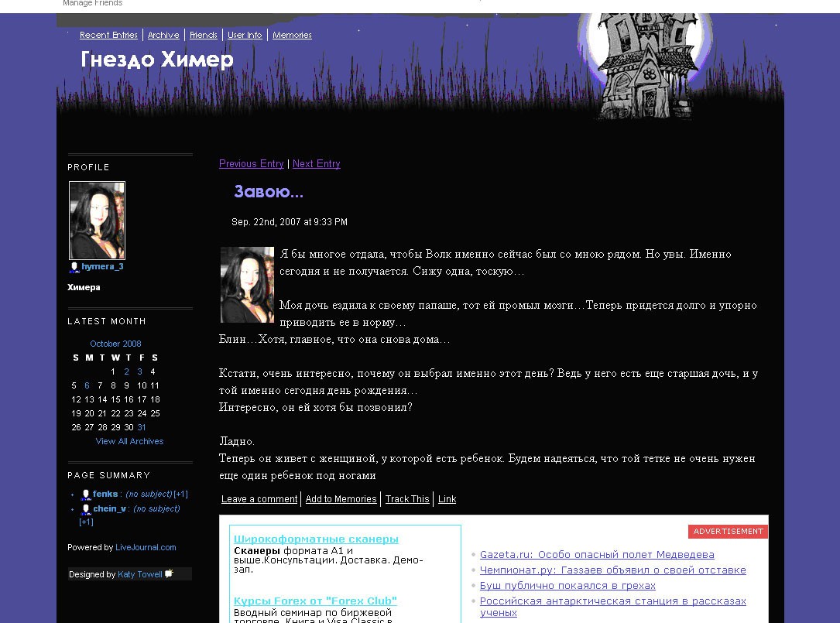Select day 31 in the calendar

(142, 427)
